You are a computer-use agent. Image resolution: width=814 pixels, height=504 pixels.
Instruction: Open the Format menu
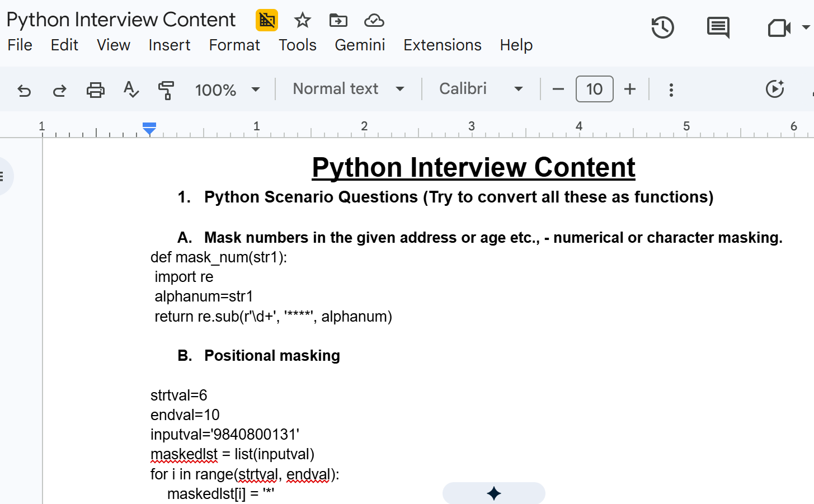click(x=234, y=45)
